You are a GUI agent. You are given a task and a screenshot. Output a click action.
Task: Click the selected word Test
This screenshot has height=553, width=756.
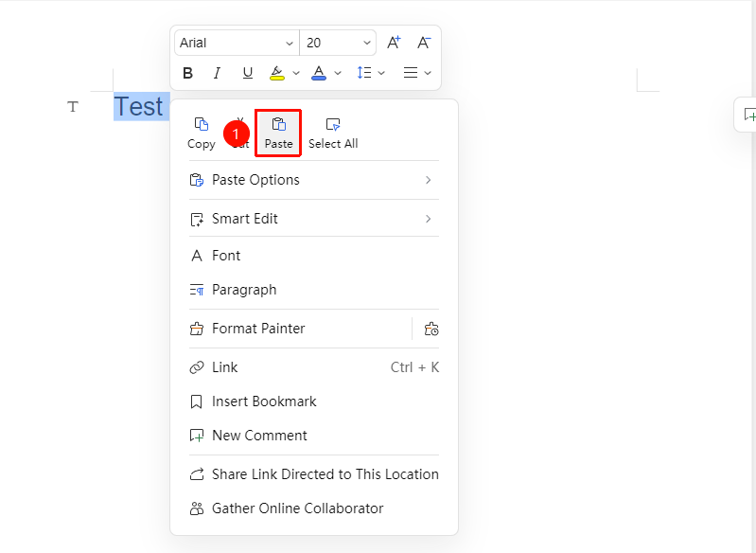click(139, 106)
